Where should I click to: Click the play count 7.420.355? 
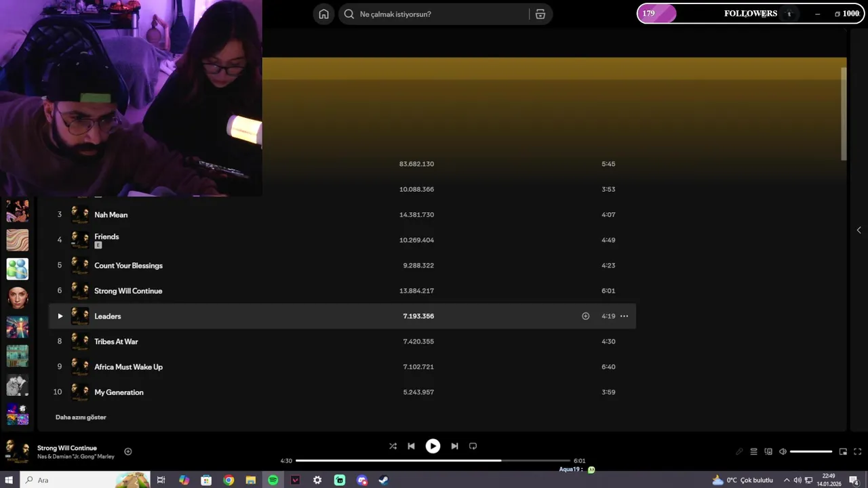(418, 342)
